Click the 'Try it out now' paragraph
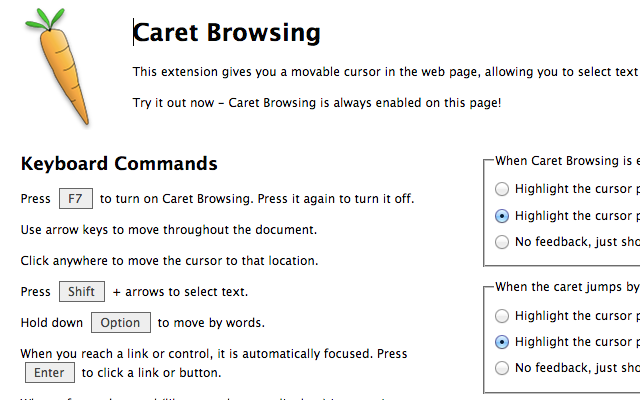Screen dimensions: 640x400 317,103
